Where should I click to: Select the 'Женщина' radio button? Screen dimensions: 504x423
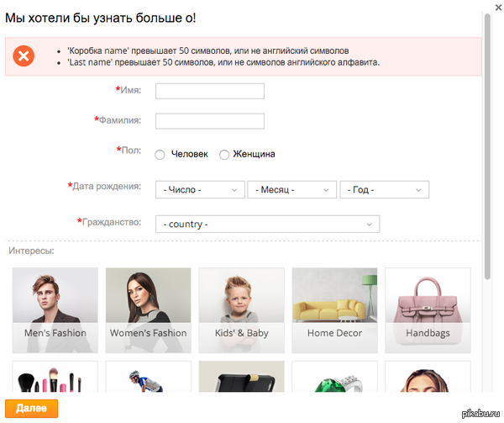pyautogui.click(x=224, y=155)
